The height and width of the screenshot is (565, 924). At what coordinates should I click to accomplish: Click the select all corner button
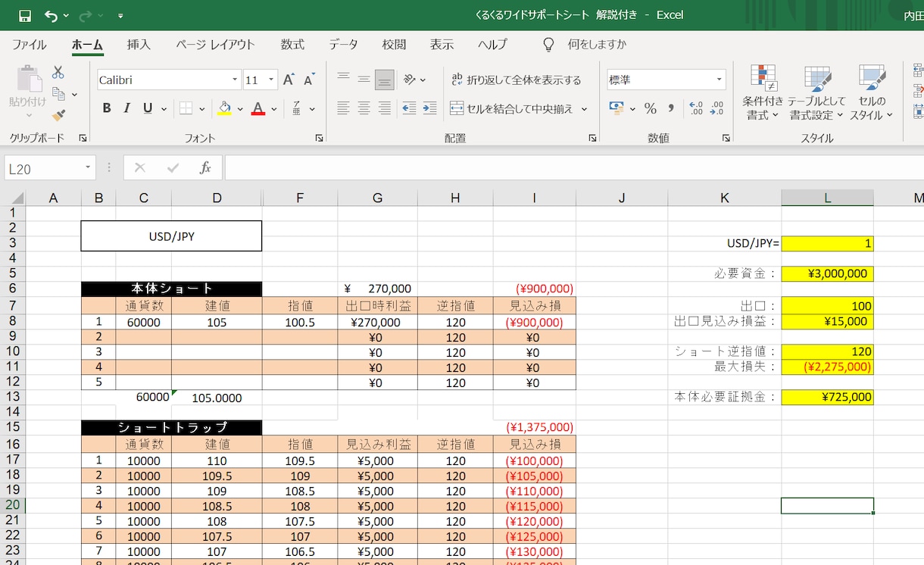[14, 198]
